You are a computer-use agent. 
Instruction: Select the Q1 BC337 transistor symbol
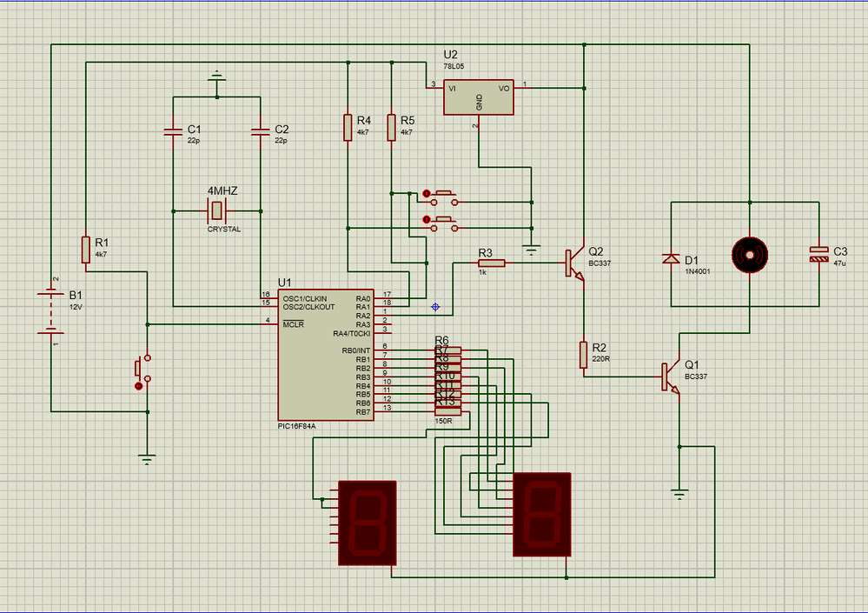pos(669,376)
